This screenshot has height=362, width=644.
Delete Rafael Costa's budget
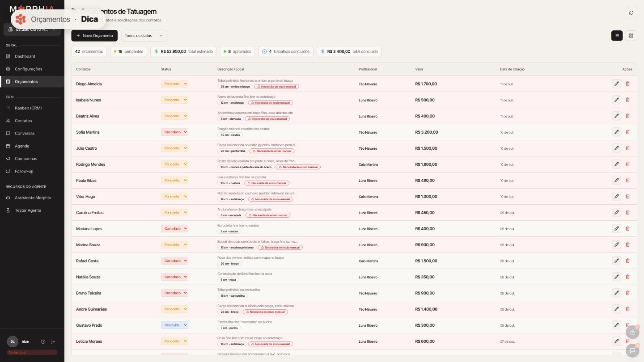pos(627,261)
